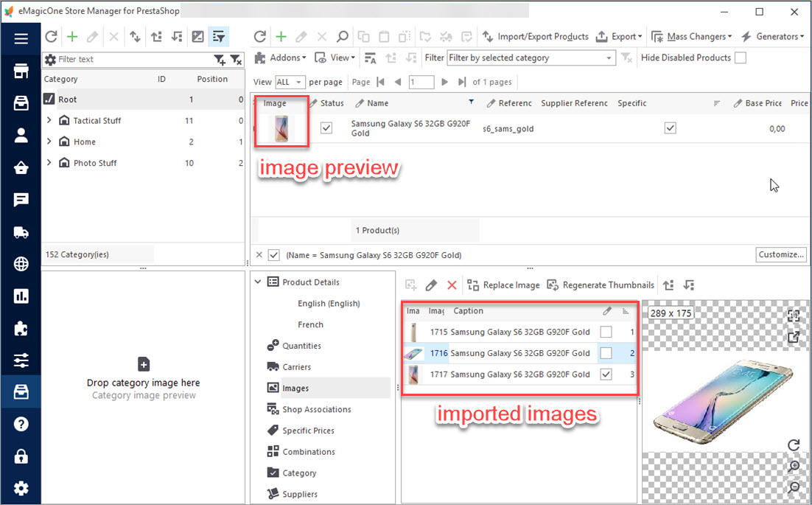Image resolution: width=812 pixels, height=505 pixels.
Task: Fit preview image to frame icon
Action: [794, 316]
